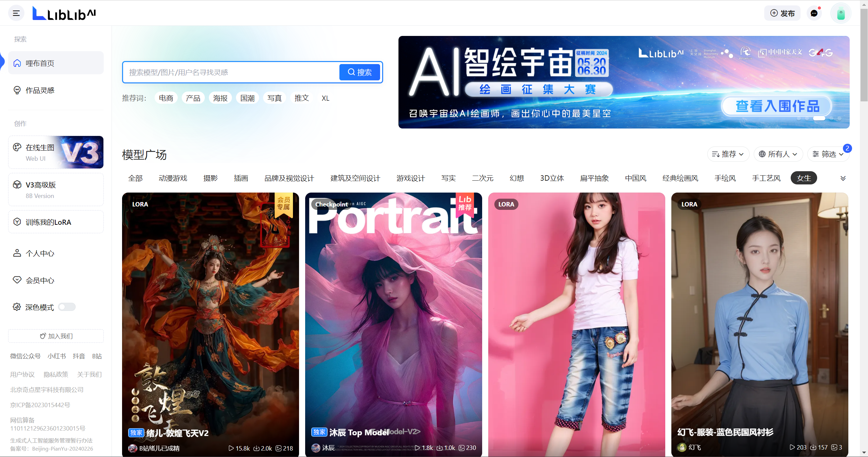Click the hamburger menu icon
Viewport: 868px width, 457px height.
point(16,13)
